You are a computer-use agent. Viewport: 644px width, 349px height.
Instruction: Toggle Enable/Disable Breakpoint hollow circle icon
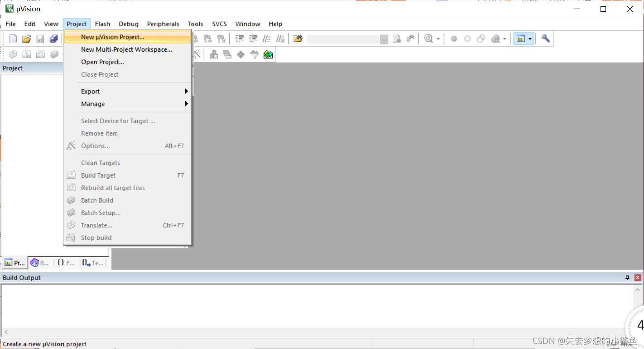tap(467, 39)
